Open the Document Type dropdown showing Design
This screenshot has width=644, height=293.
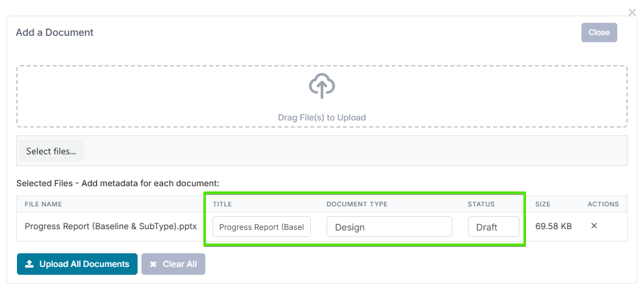(x=389, y=227)
